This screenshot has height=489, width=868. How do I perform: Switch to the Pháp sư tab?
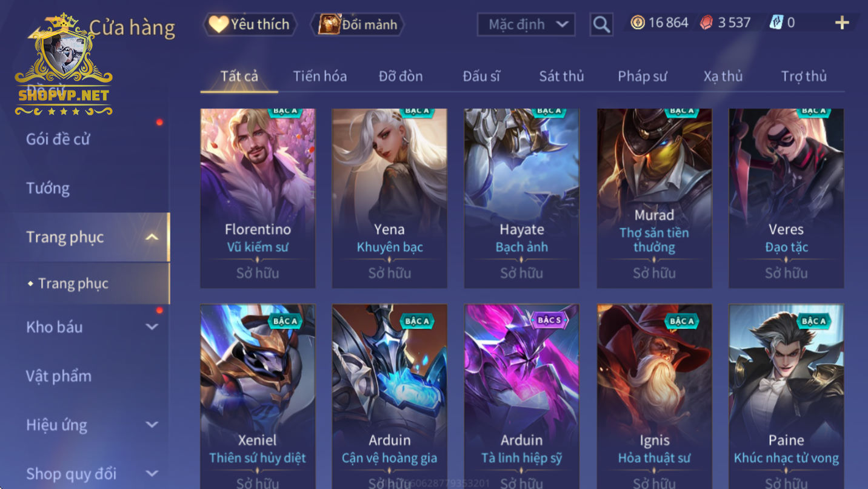(x=642, y=76)
